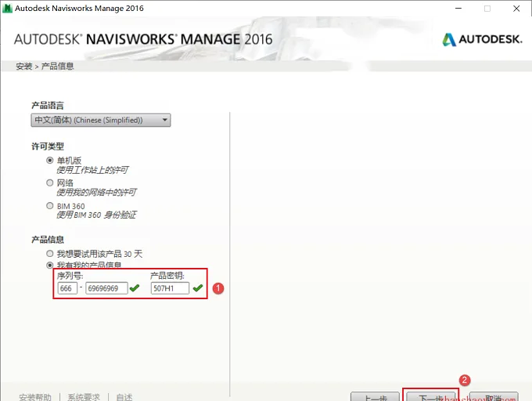Close the Navisworks installer window

point(516,8)
